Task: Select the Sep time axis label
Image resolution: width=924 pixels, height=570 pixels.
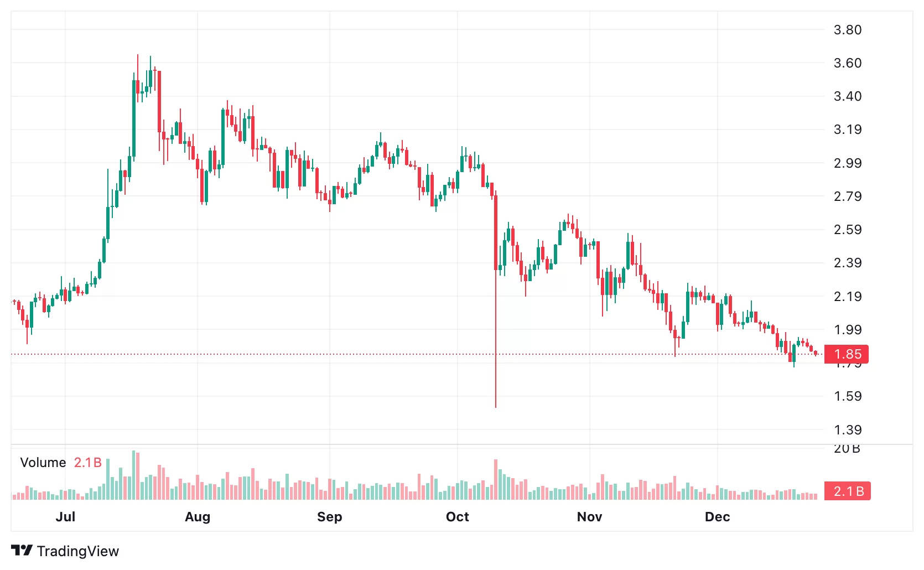Action: pyautogui.click(x=330, y=517)
